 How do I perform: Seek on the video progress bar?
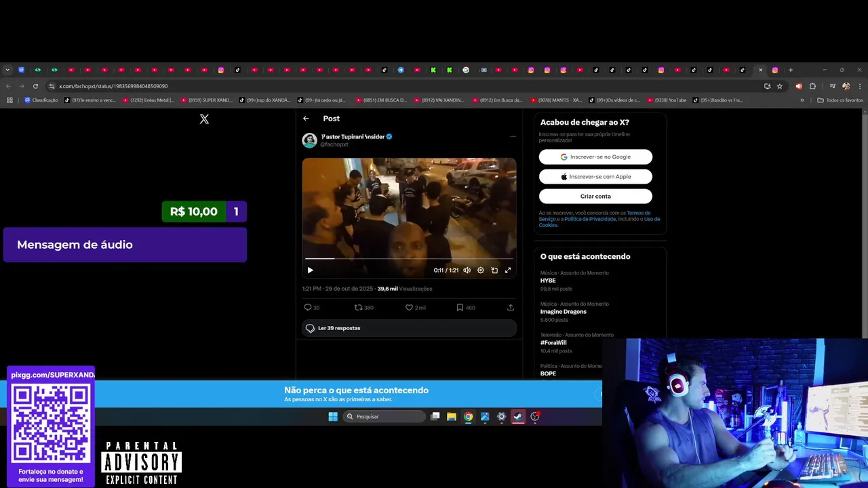pos(409,258)
